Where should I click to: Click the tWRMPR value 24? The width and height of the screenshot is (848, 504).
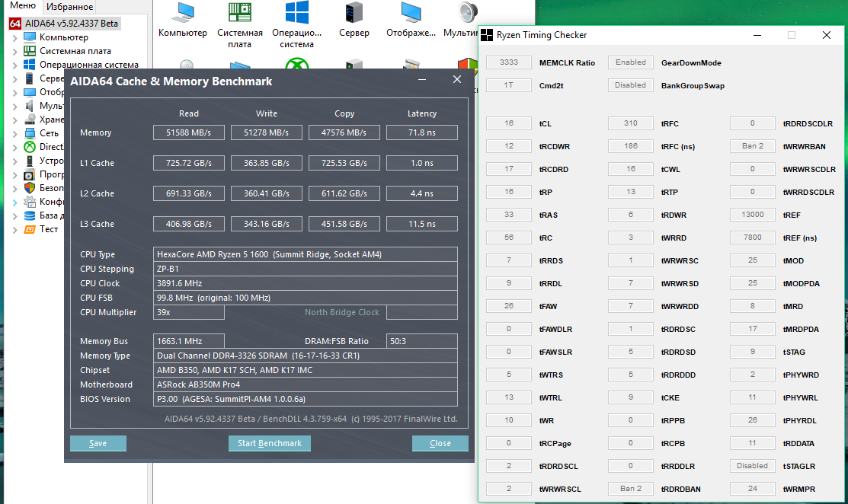point(753,488)
